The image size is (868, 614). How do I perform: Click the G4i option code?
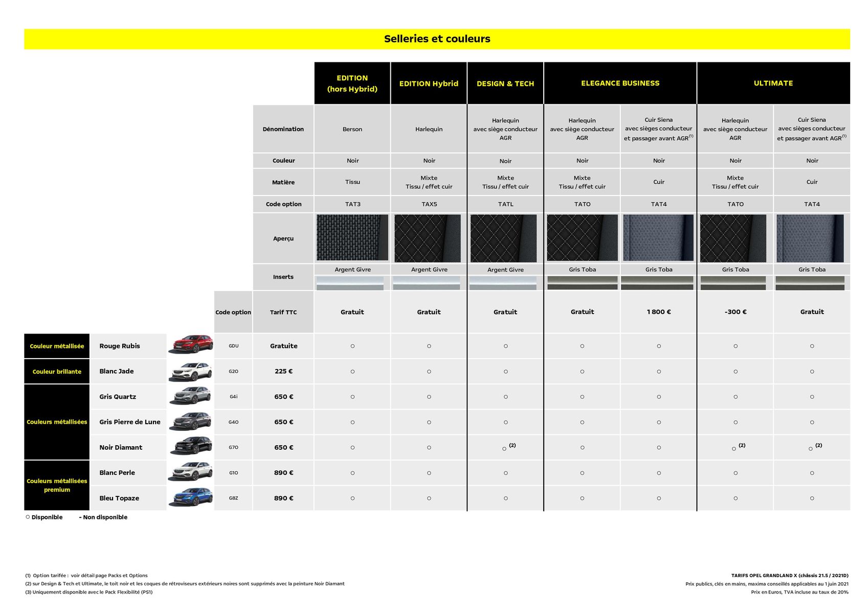(234, 397)
